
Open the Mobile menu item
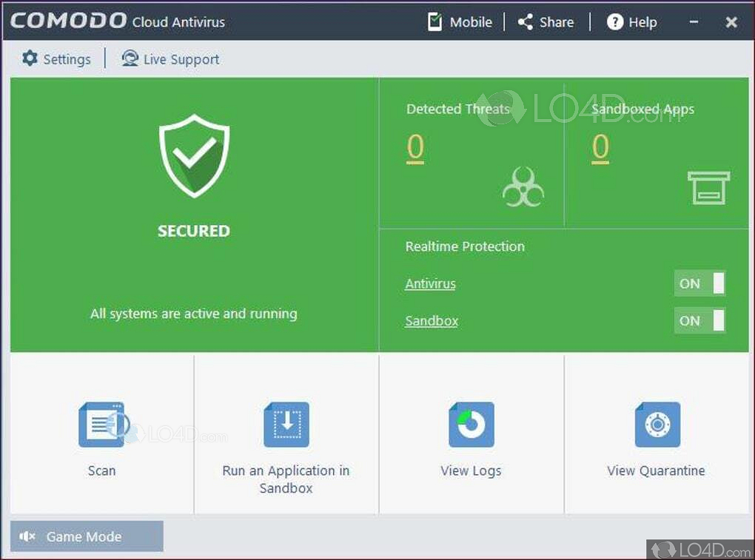(460, 22)
